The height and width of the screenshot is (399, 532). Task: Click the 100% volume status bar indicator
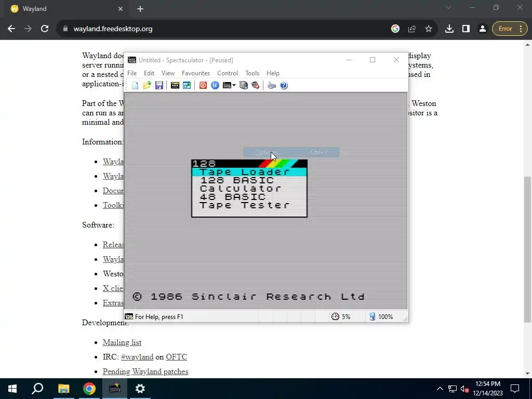381,317
